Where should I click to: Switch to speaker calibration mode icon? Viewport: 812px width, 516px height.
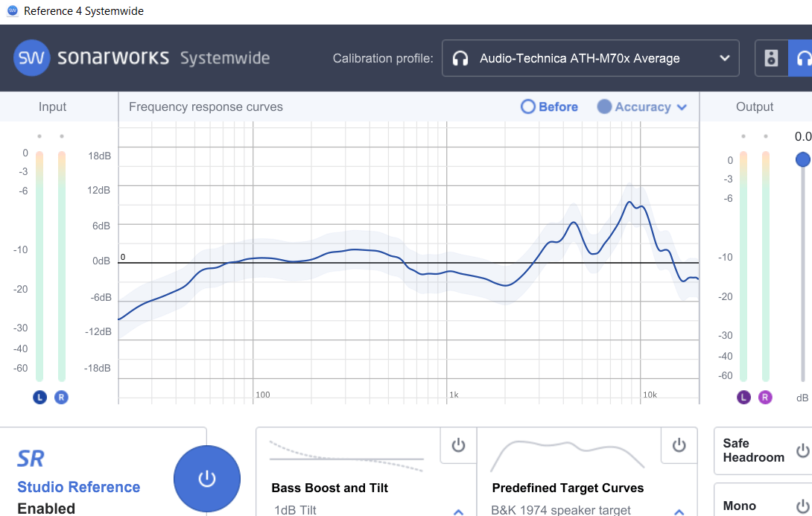[x=771, y=58]
